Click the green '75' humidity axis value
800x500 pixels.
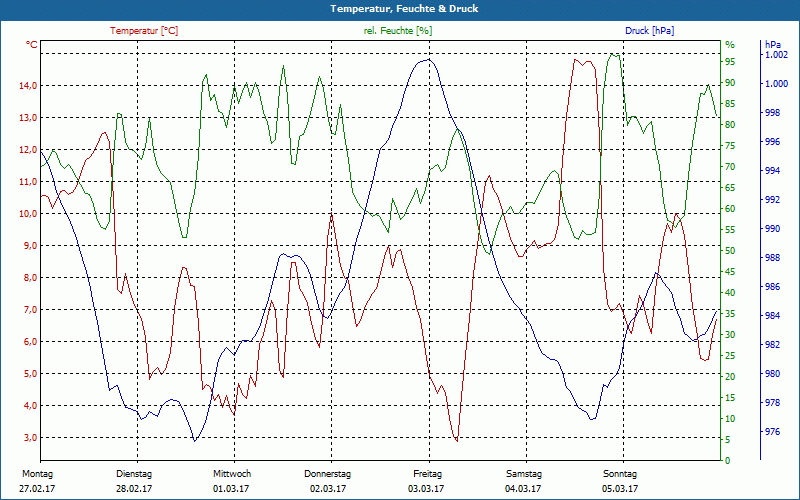(x=730, y=146)
